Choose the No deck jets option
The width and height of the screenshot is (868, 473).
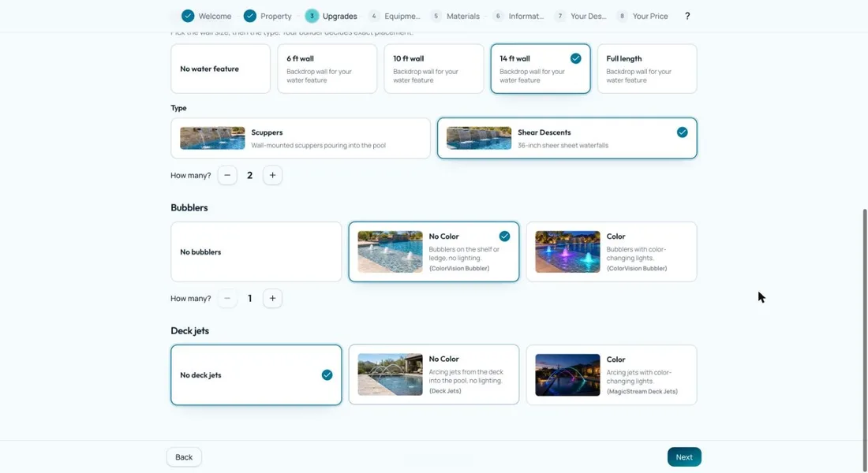pyautogui.click(x=256, y=375)
